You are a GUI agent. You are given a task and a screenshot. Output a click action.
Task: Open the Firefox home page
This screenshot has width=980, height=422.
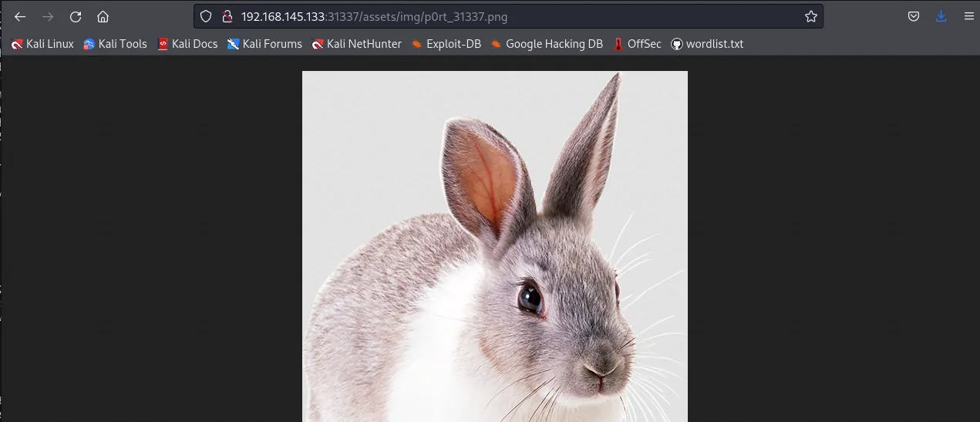tap(103, 16)
